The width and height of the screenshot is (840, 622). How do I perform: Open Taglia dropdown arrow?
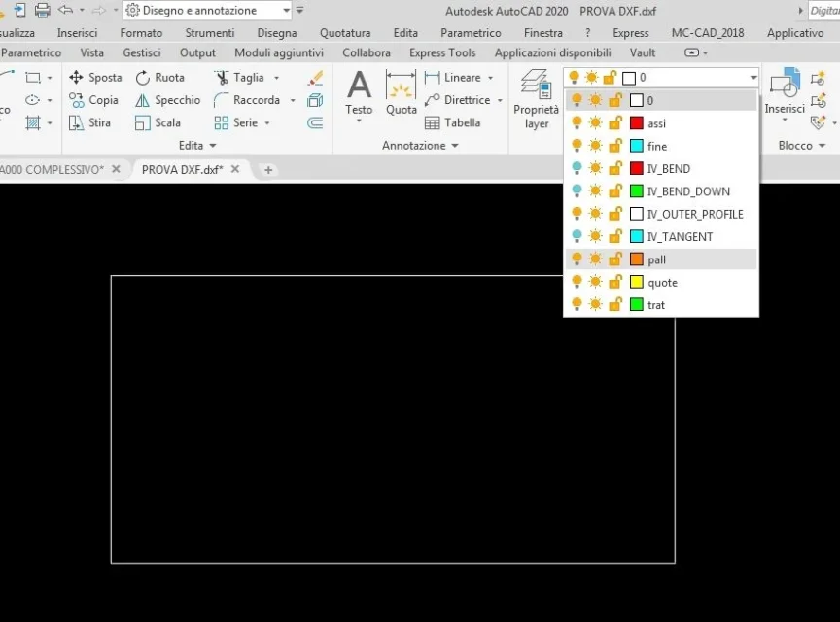click(x=276, y=78)
